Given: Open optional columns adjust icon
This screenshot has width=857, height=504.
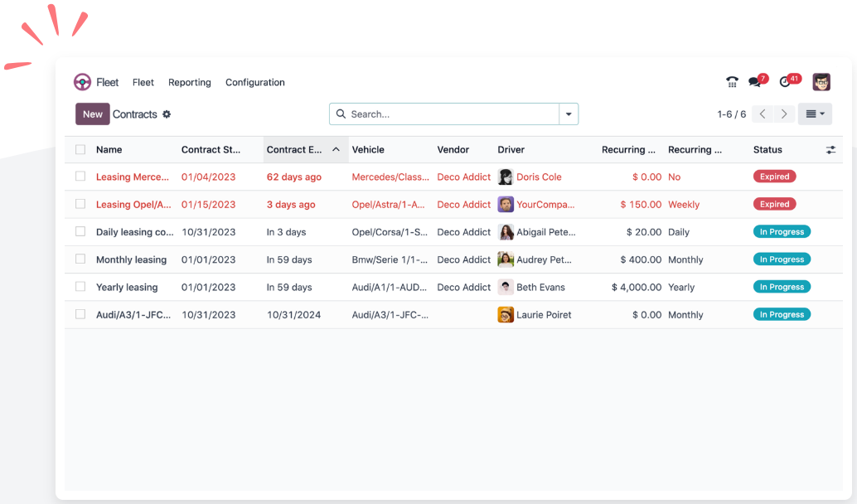Looking at the screenshot, I should [830, 150].
